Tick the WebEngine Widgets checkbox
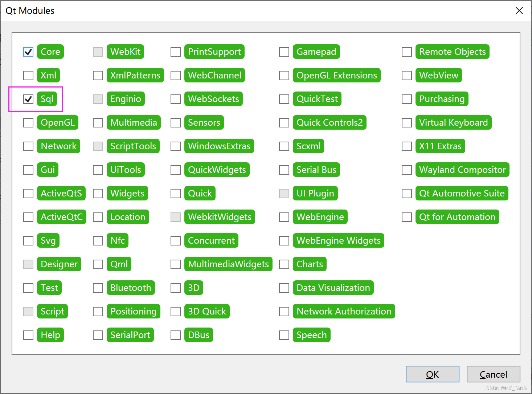Image resolution: width=532 pixels, height=394 pixels. pos(284,241)
